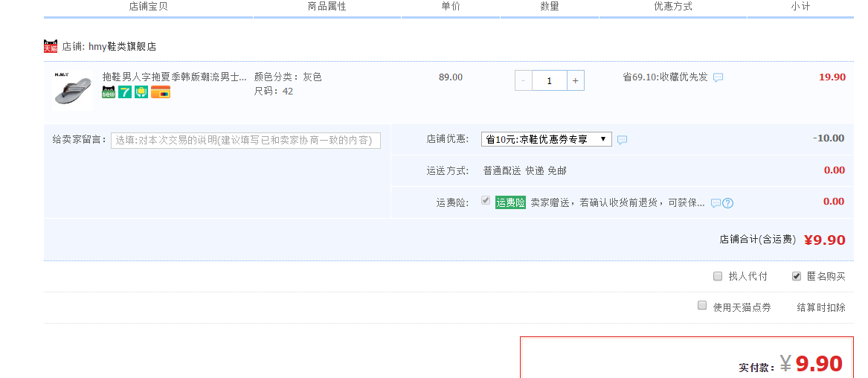The height and width of the screenshot is (378, 868).
Task: Uncheck the 匿名购买 checkbox
Action: point(796,275)
